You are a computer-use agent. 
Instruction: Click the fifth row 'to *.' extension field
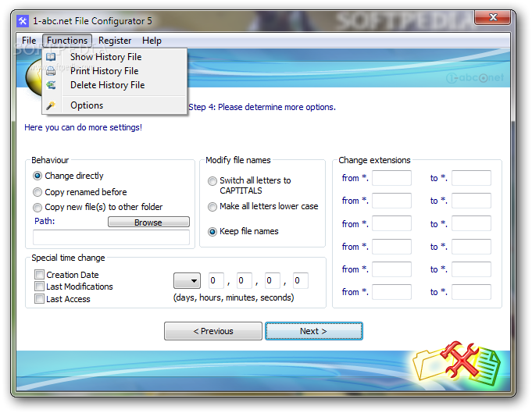click(471, 269)
